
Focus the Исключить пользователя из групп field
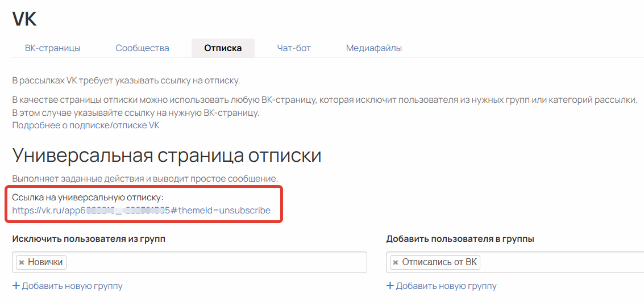(x=189, y=263)
